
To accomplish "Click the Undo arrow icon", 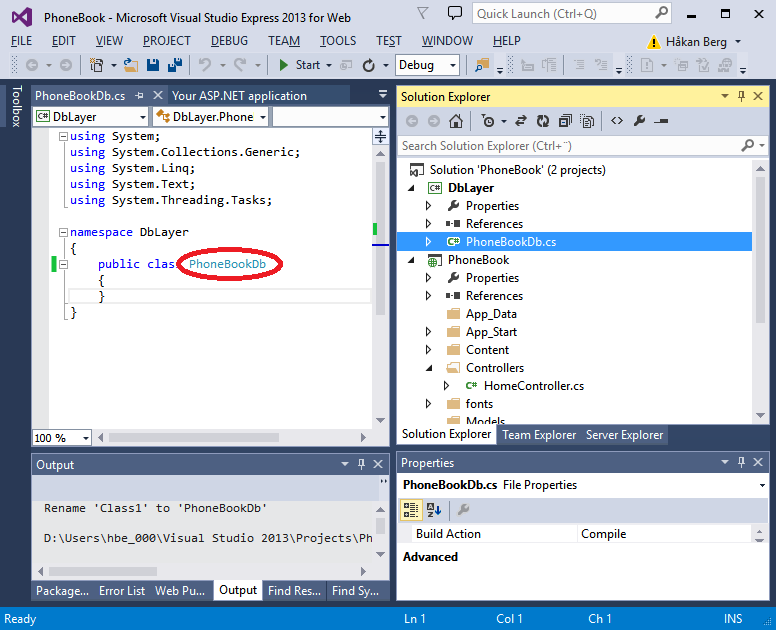I will click(x=205, y=65).
